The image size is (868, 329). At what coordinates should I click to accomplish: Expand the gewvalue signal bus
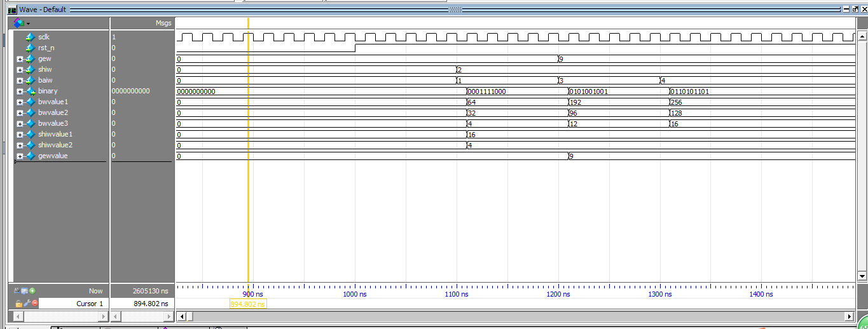click(20, 156)
